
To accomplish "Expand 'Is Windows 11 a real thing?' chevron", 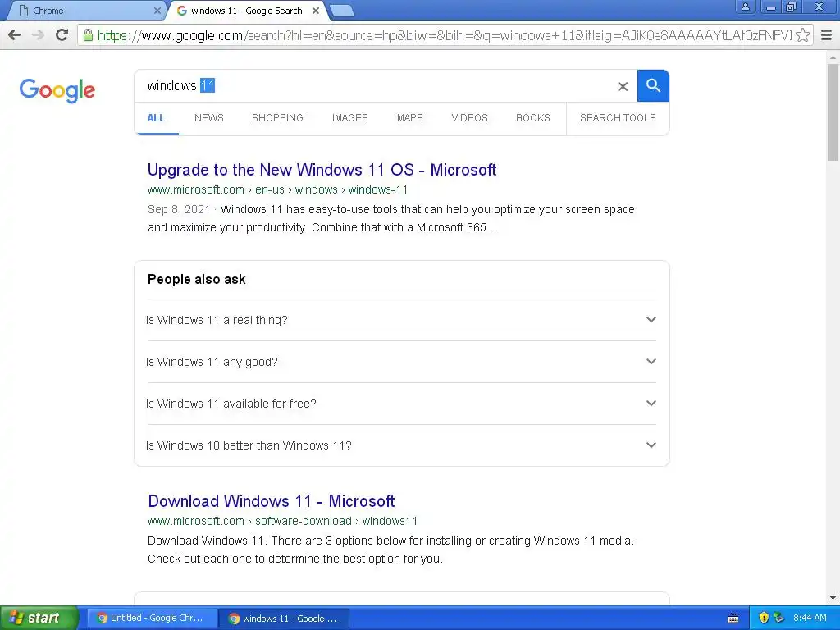I will point(651,320).
